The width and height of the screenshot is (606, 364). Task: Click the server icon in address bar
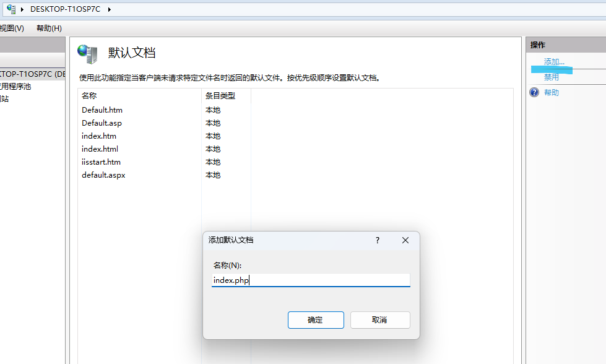point(11,9)
